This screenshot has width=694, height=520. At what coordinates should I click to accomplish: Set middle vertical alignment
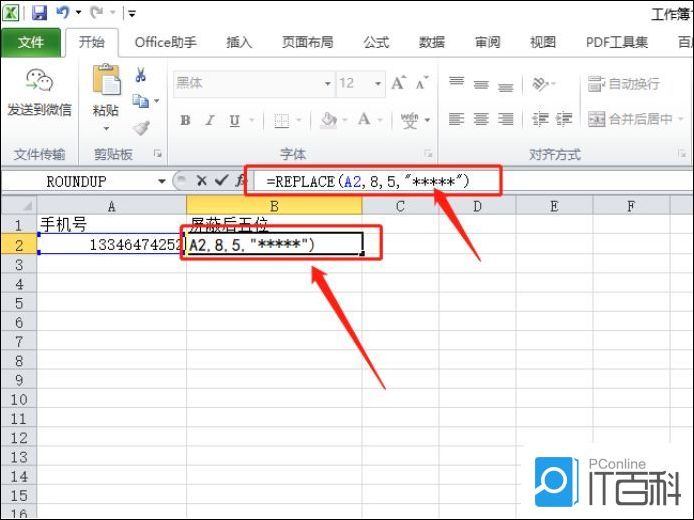(x=481, y=84)
